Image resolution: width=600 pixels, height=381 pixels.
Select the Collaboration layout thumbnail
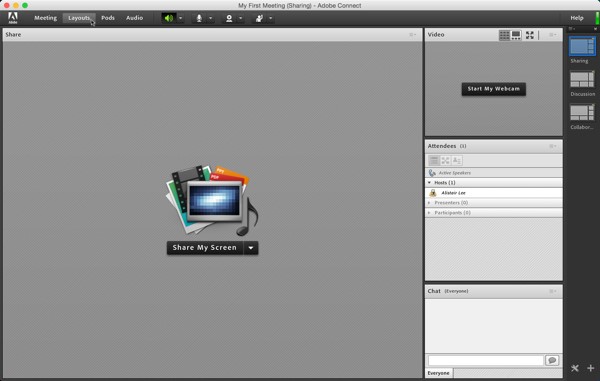[582, 113]
